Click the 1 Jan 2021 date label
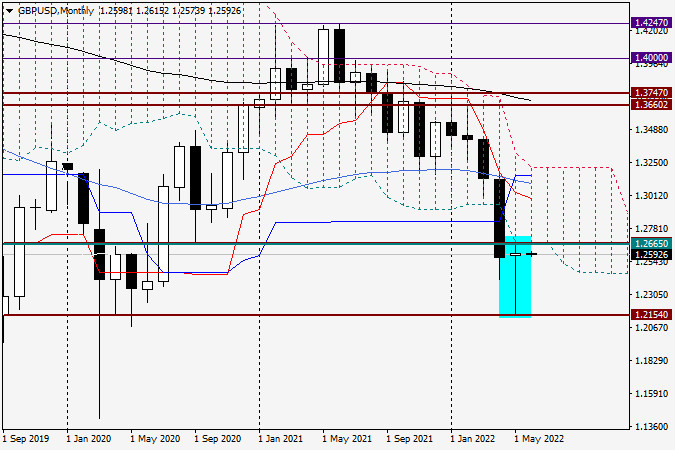 click(281, 439)
